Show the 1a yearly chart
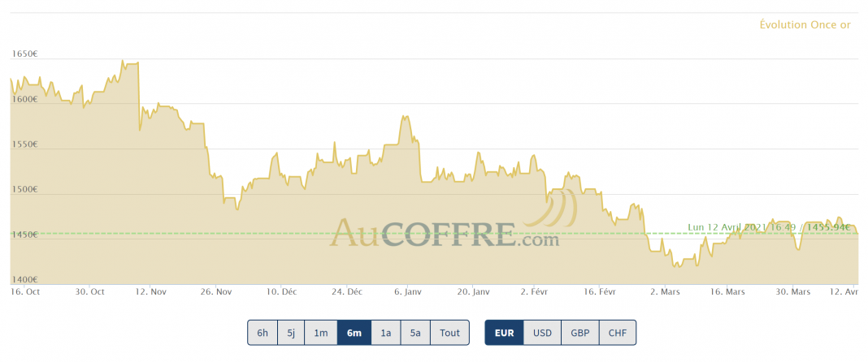868x362 pixels. (386, 333)
